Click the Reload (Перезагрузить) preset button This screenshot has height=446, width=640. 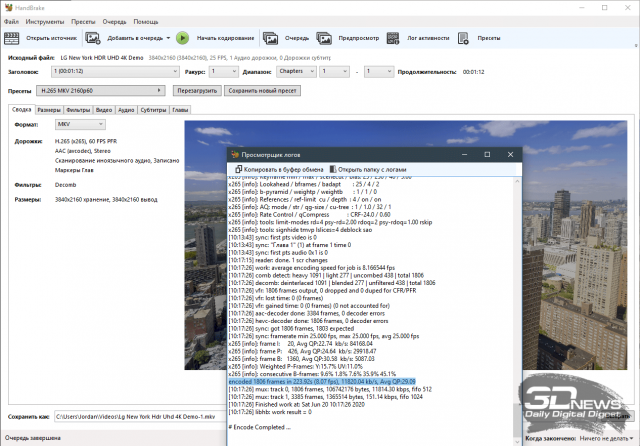[195, 91]
